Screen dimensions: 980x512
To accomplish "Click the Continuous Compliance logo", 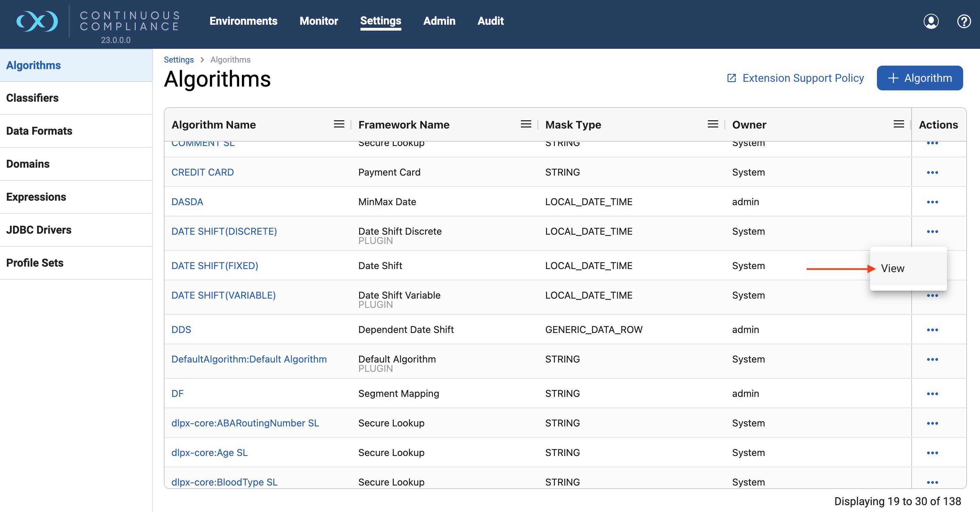I will tap(37, 21).
